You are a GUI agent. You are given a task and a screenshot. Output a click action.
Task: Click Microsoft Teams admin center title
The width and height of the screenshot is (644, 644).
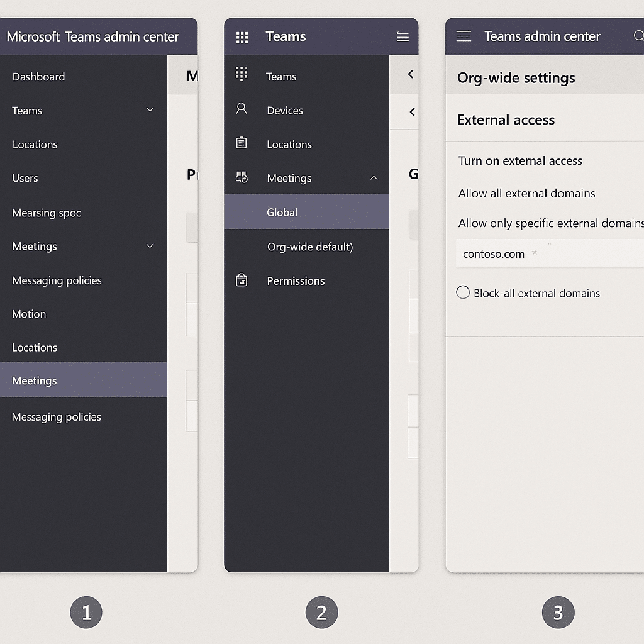click(x=93, y=36)
